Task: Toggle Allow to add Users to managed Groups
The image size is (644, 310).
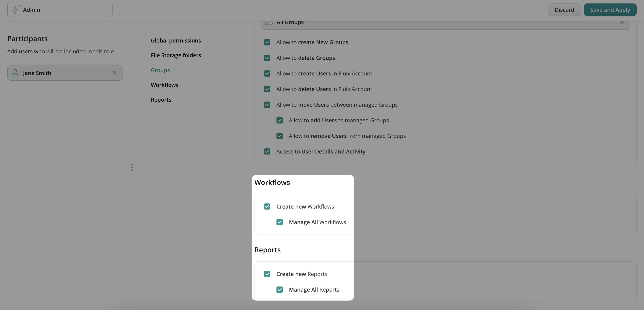Action: tap(280, 121)
